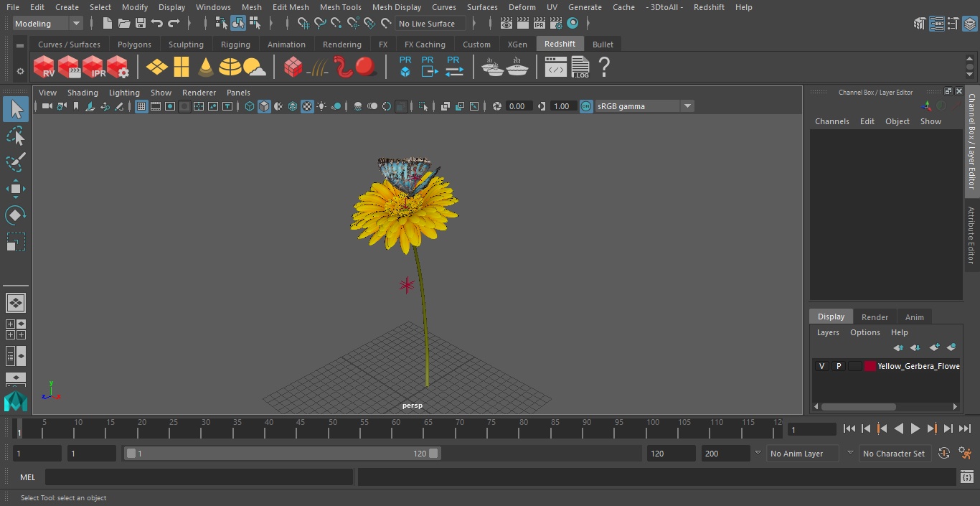Screen dimensions: 980x506
Task: Open the Channels menu in Channel Box
Action: [831, 121]
